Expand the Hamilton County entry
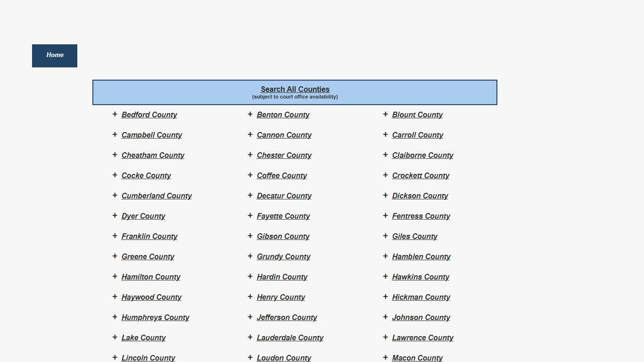The height and width of the screenshot is (362, 644). (x=115, y=277)
